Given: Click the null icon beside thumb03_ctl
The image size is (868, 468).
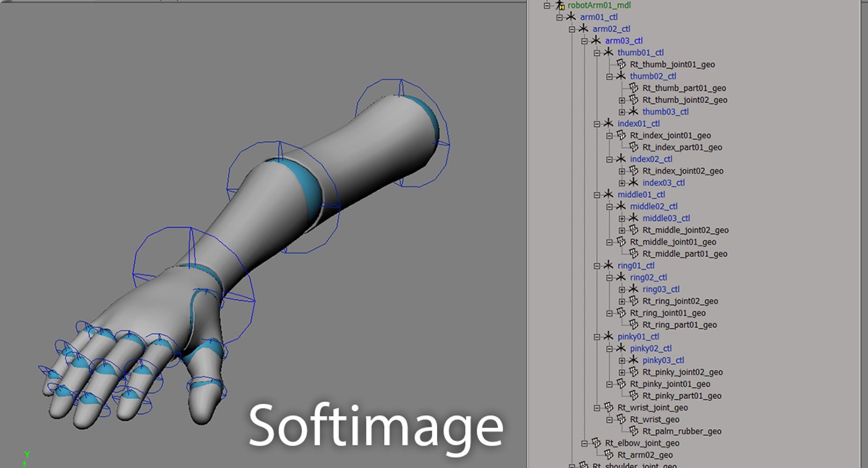Looking at the screenshot, I should tap(633, 111).
